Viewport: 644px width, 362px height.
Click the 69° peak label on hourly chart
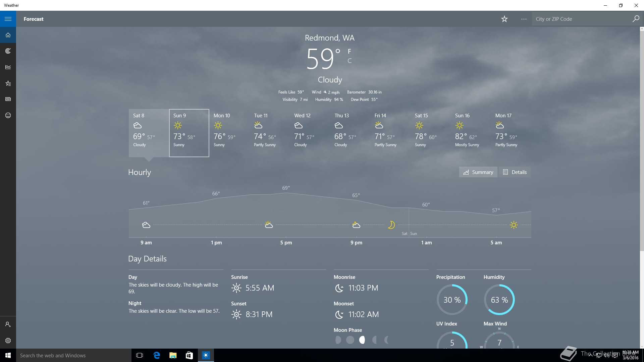pos(286,188)
